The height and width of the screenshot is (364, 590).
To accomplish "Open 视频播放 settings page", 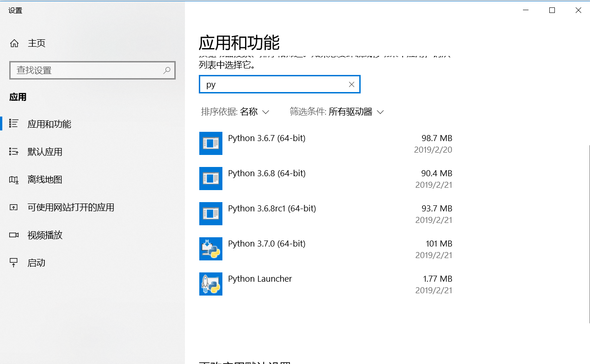I will pyautogui.click(x=45, y=235).
